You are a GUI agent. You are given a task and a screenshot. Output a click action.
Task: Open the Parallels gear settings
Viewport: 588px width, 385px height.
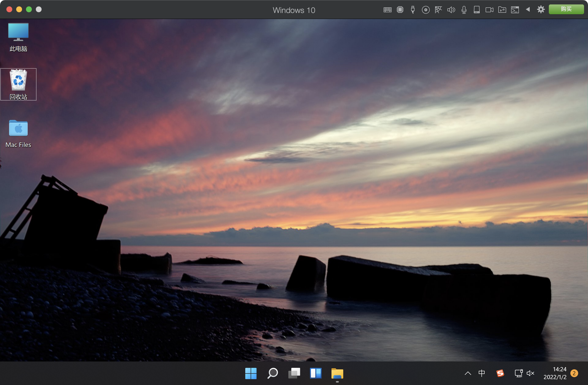point(540,10)
